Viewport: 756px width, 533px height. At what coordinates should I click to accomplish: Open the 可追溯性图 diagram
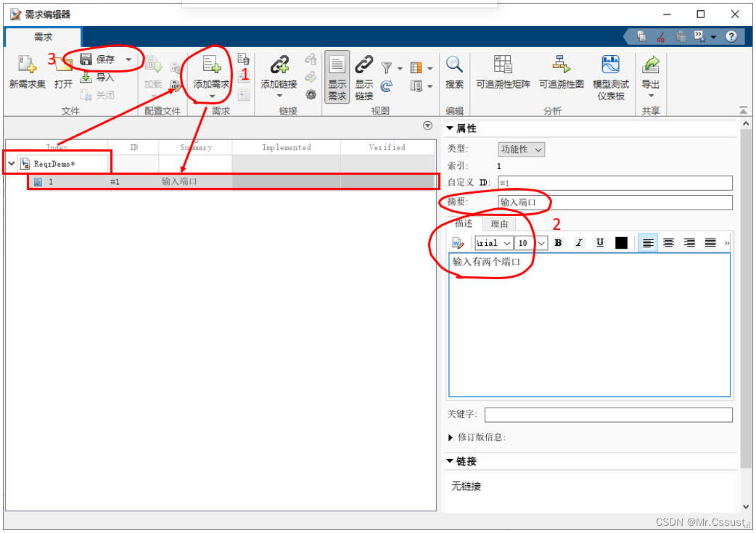coord(561,65)
